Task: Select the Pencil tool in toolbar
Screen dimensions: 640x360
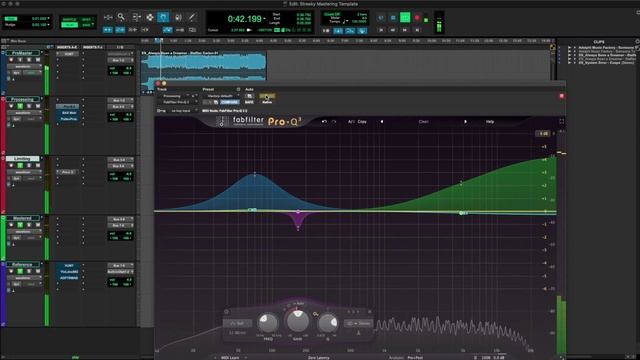Action: (192, 17)
